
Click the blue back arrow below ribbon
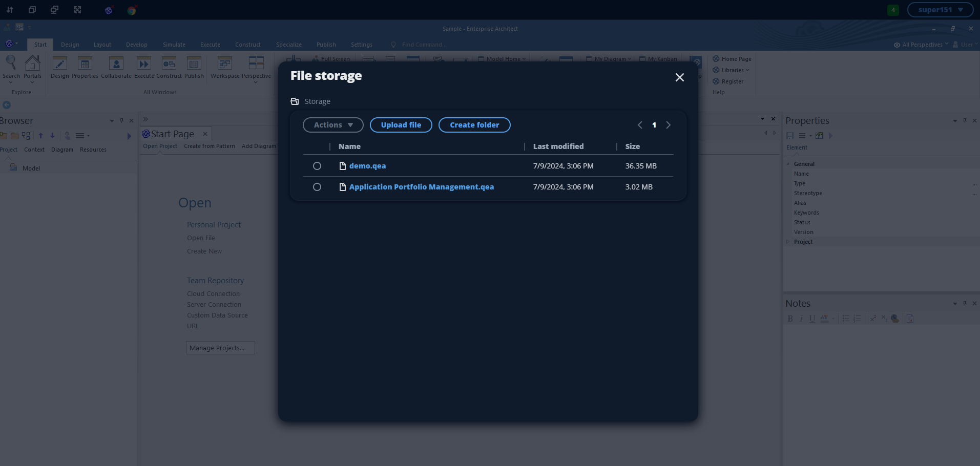(7, 105)
